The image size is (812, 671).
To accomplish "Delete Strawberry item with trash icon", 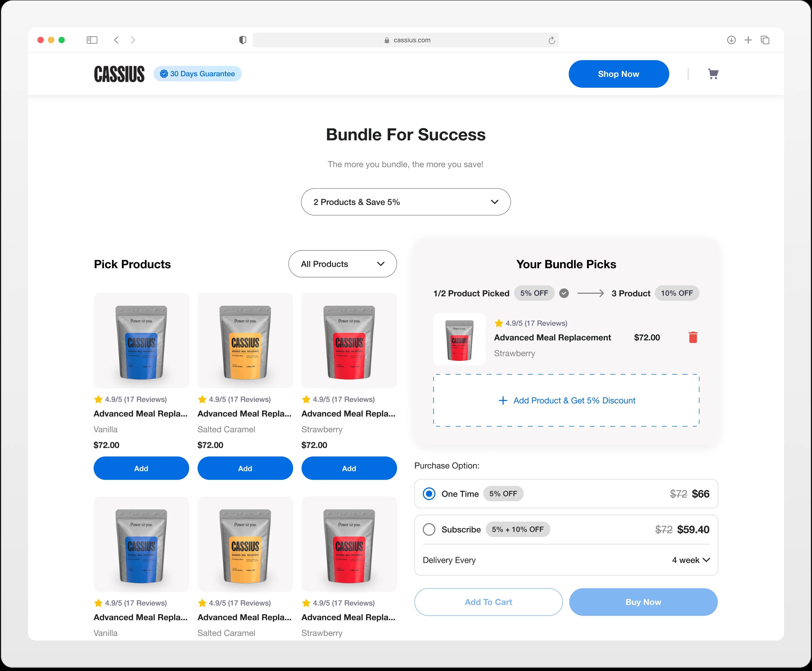I will coord(693,337).
